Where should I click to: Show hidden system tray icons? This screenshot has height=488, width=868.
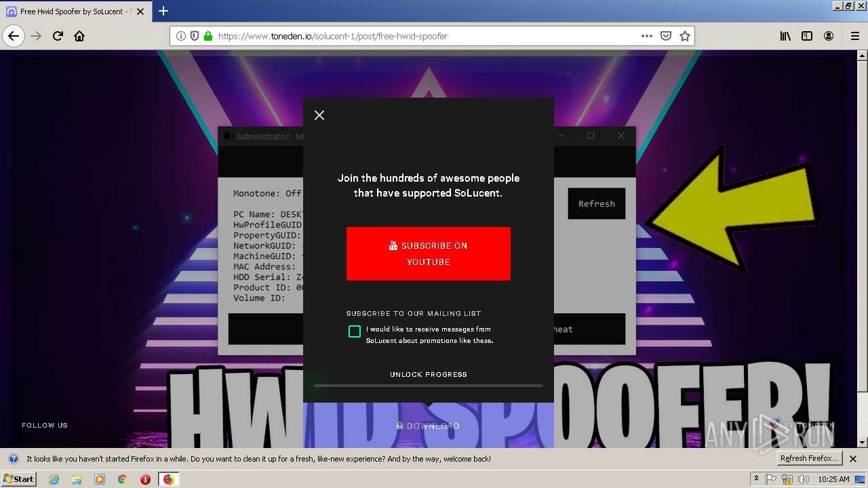(756, 479)
